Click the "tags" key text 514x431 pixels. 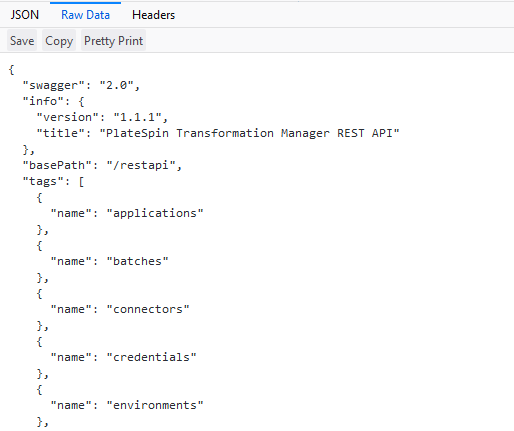point(43,181)
